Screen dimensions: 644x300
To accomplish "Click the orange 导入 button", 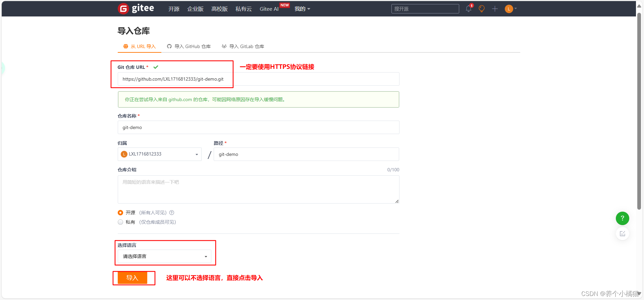I will click(x=132, y=278).
